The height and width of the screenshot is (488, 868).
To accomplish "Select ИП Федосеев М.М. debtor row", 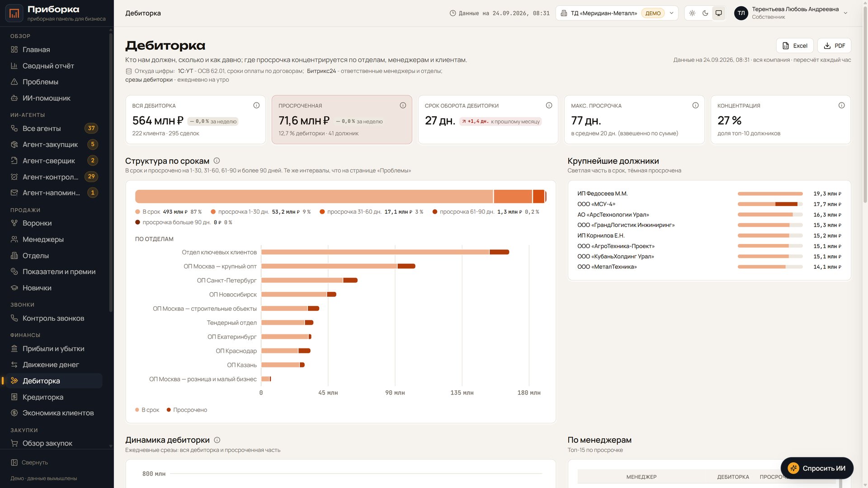I will [709, 194].
